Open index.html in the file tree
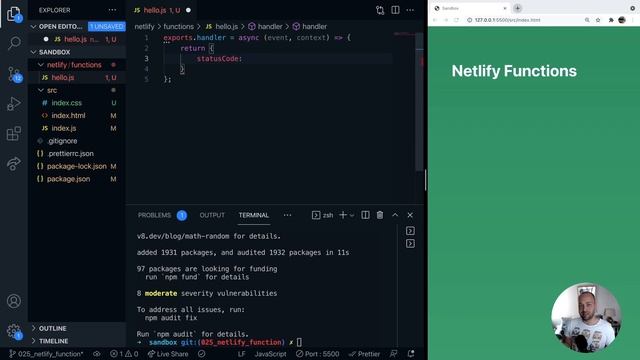 pyautogui.click(x=77, y=116)
